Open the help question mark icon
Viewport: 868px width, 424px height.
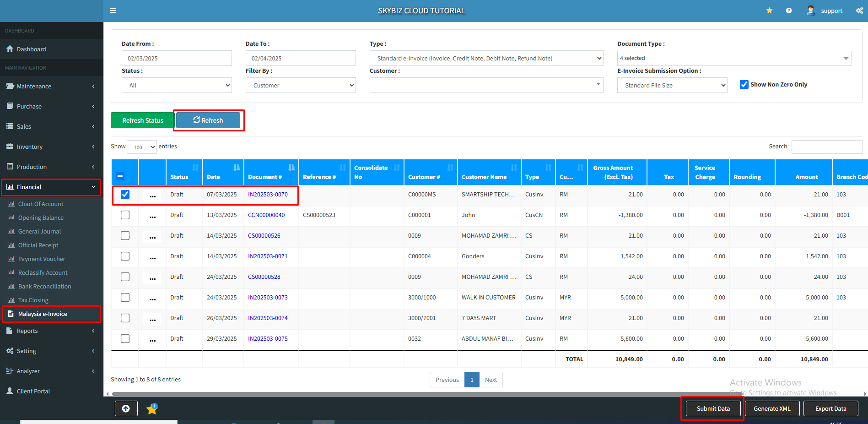coord(788,11)
